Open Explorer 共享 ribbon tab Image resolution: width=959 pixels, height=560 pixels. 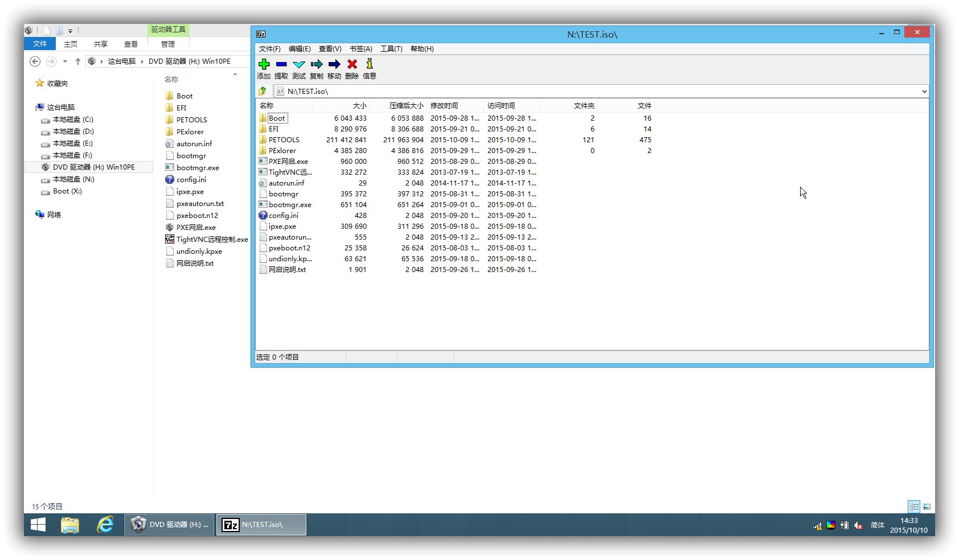tap(101, 44)
